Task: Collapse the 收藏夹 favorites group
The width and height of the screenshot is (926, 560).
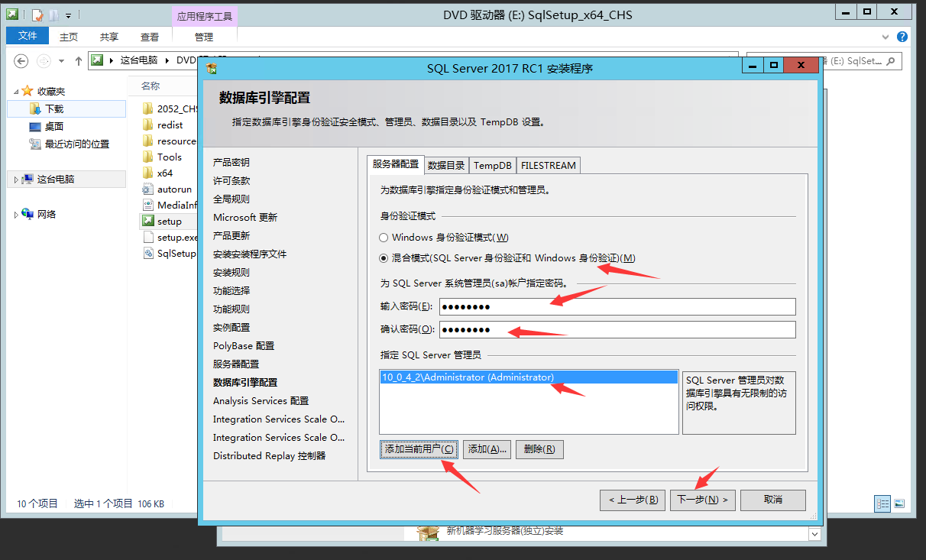Action: click(16, 92)
